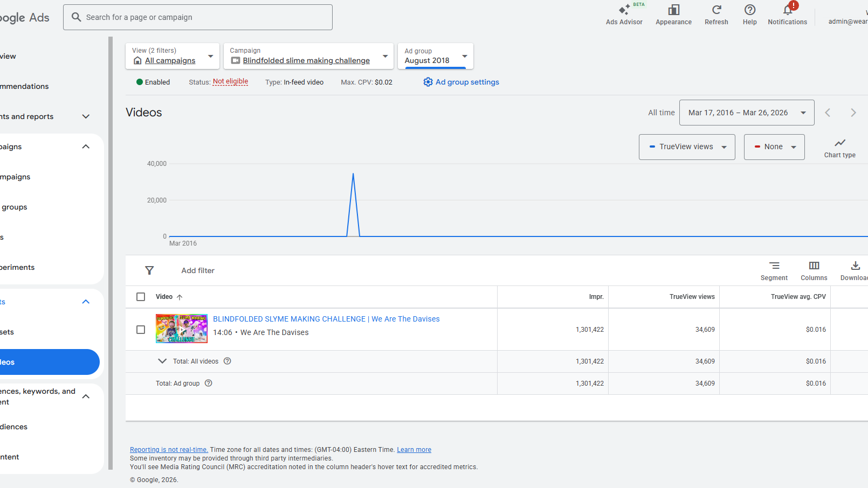Expand Total: All videos row
The image size is (868, 488).
pyautogui.click(x=162, y=361)
